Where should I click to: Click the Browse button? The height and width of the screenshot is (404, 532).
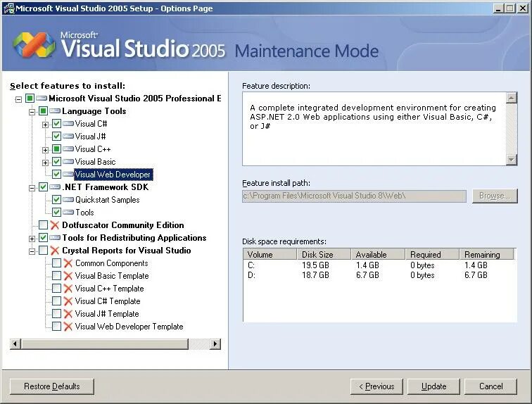[x=495, y=196]
